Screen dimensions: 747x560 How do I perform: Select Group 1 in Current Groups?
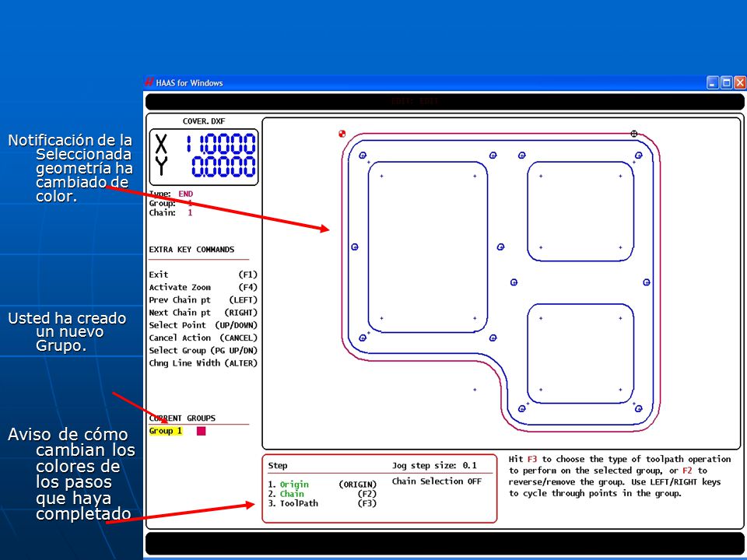click(165, 431)
